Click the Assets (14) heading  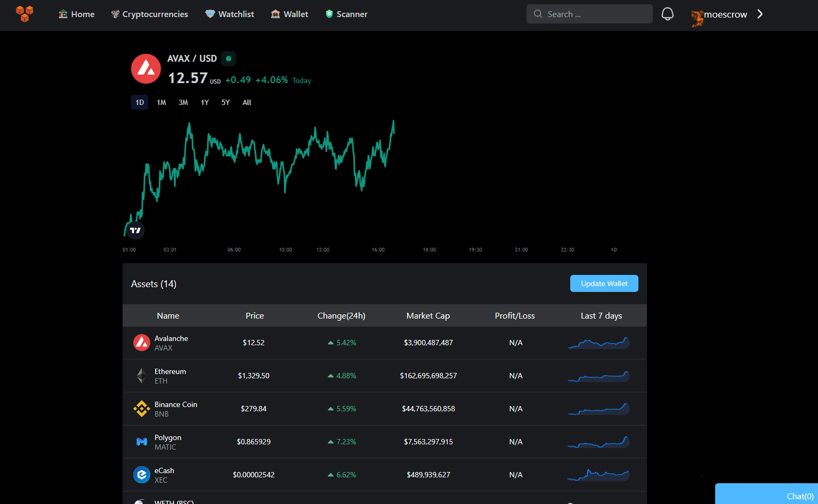point(153,284)
